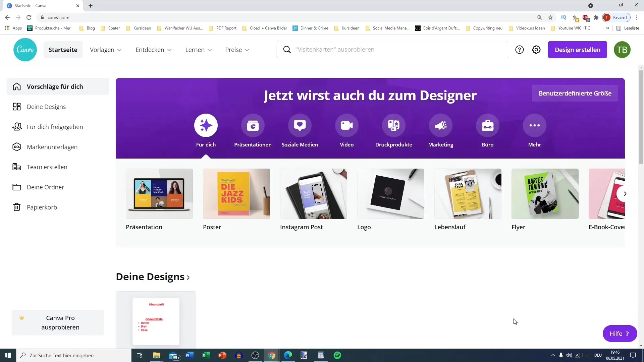Image resolution: width=644 pixels, height=362 pixels.
Task: Open the Windows Start menu
Action: (x=8, y=355)
